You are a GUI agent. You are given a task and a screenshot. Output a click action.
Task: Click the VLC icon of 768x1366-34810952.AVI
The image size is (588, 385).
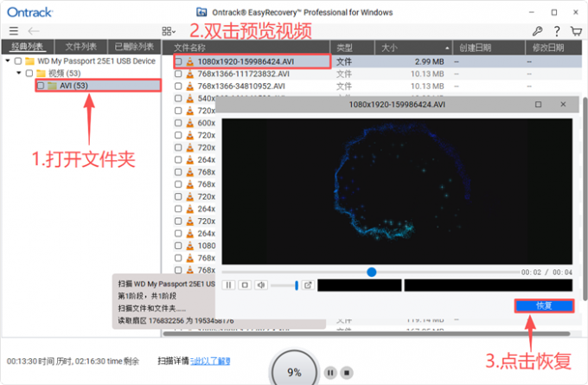(190, 87)
